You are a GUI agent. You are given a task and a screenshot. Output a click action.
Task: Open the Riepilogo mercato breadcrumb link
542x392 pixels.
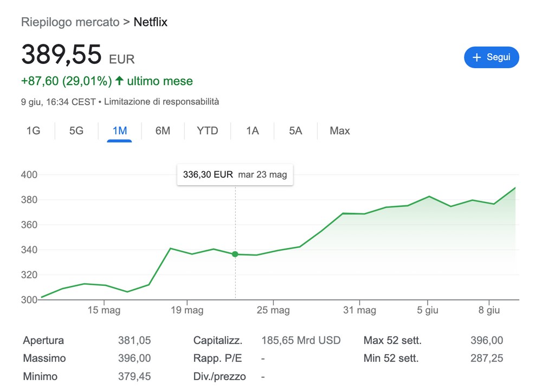coord(70,22)
